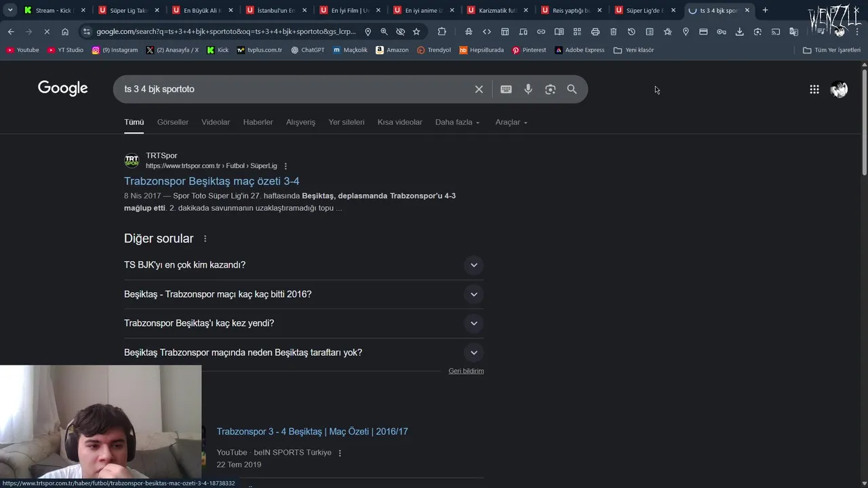Select the 'Görseller' search tab

173,122
